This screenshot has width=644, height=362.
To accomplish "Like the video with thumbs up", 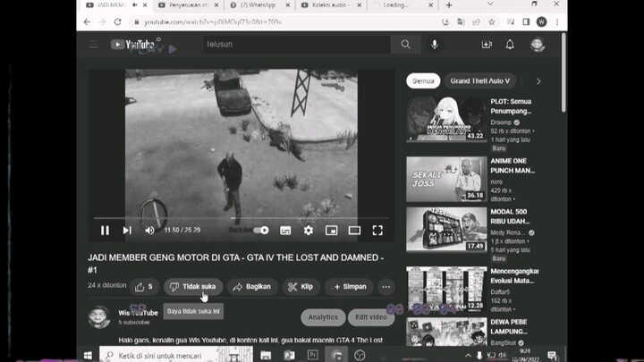I will click(144, 287).
